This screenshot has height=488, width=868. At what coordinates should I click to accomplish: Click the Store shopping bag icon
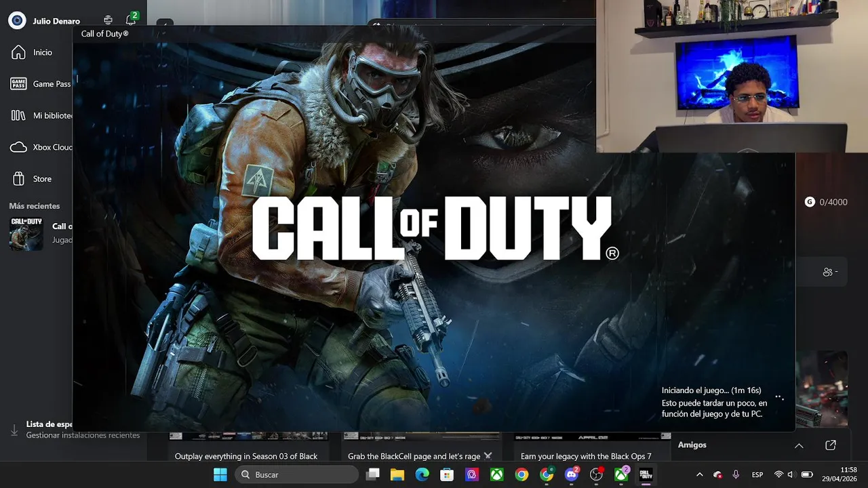[x=18, y=179]
